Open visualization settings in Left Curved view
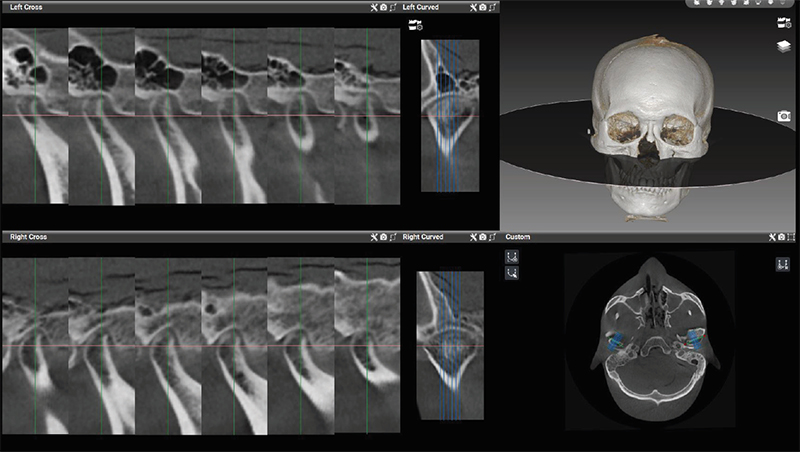The height and width of the screenshot is (452, 800). pyautogui.click(x=415, y=24)
